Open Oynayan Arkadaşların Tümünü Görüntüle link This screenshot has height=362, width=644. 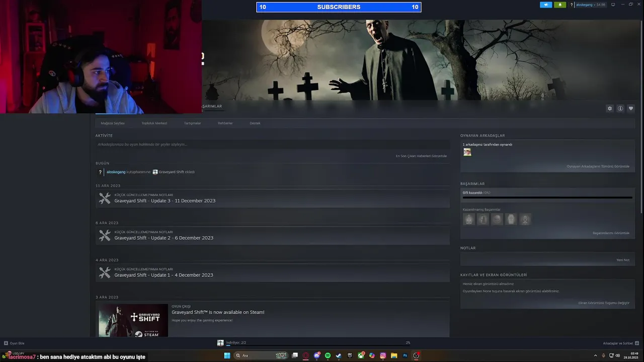tap(598, 166)
